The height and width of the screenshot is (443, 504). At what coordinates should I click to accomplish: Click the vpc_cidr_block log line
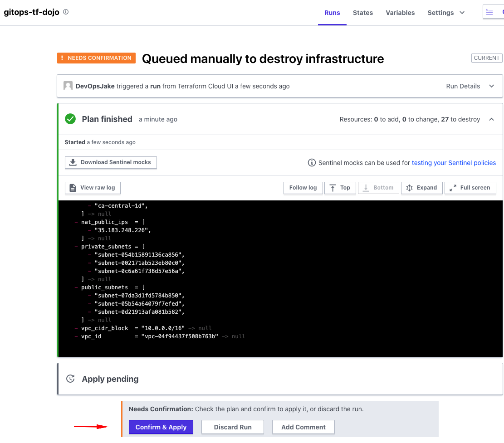(143, 328)
